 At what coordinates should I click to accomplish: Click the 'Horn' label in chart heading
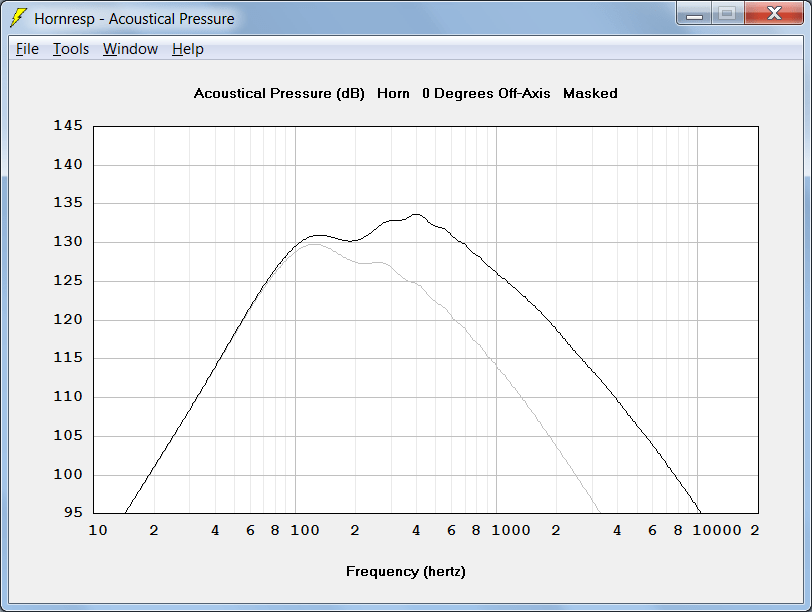(x=393, y=94)
